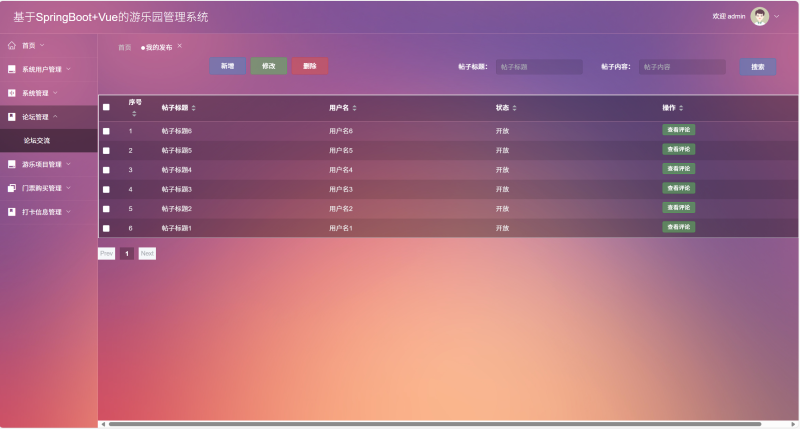
Task: Switch to the 首页 breadcrumb tab
Action: coord(124,47)
